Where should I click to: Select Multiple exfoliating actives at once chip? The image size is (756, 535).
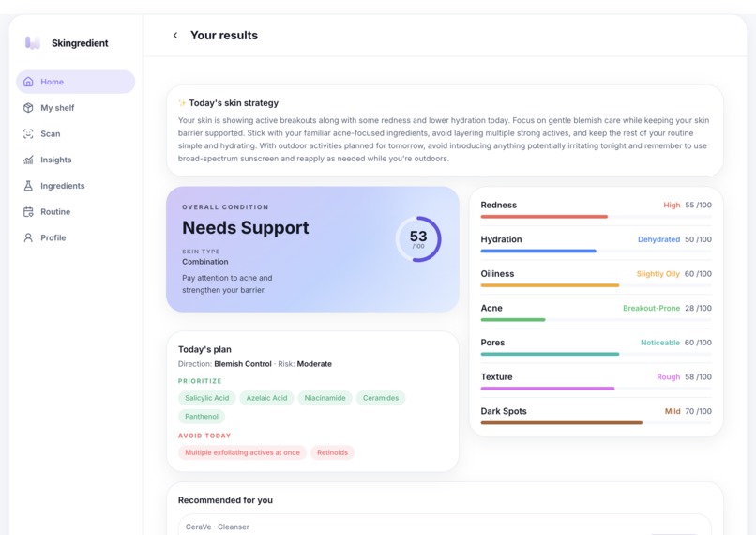pyautogui.click(x=243, y=452)
